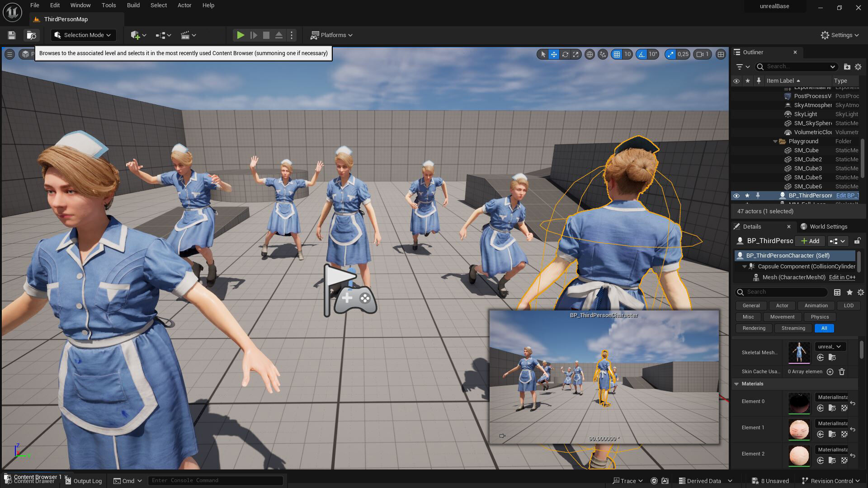
Task: Create a new folder in the Outliner
Action: coord(847,66)
